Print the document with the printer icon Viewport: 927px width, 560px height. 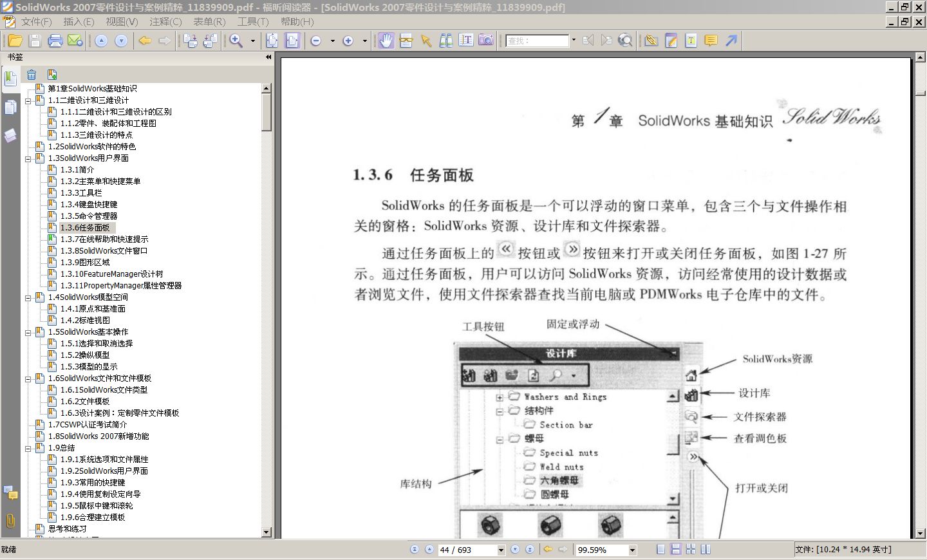click(x=55, y=41)
